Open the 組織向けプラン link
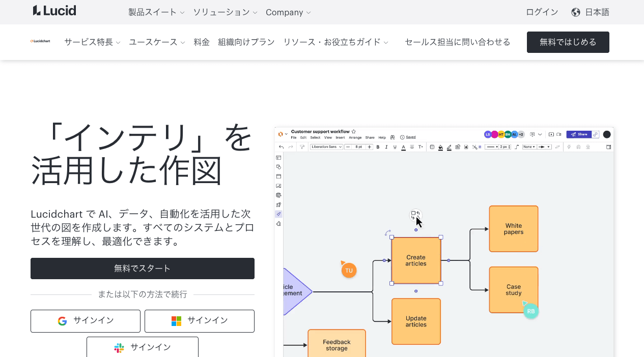644x357 pixels. tap(246, 42)
